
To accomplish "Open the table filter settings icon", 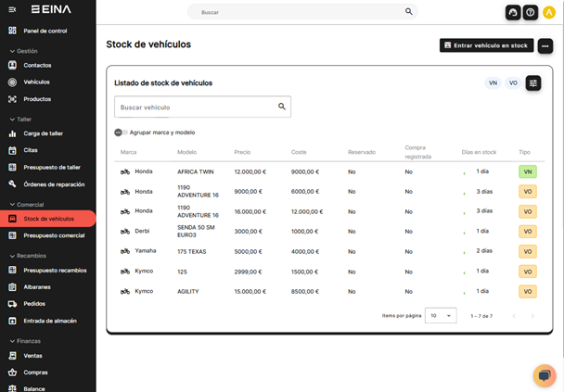I will click(x=533, y=83).
